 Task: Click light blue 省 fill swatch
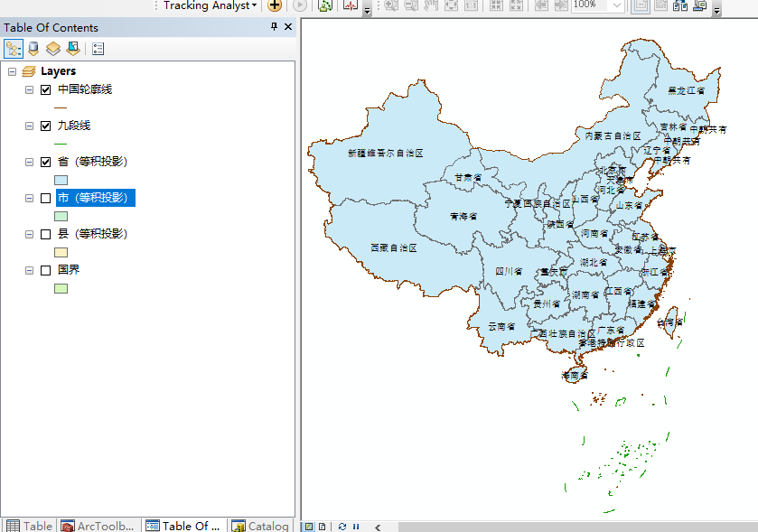[61, 181]
